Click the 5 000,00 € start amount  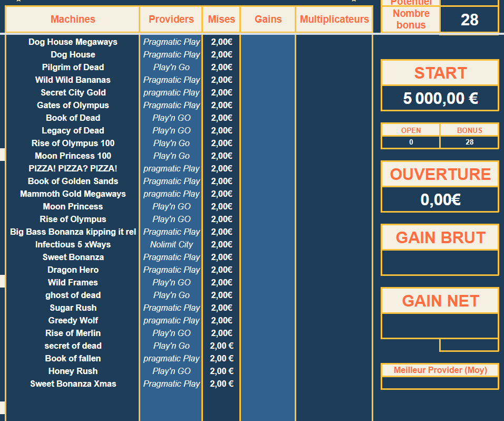pyautogui.click(x=440, y=98)
